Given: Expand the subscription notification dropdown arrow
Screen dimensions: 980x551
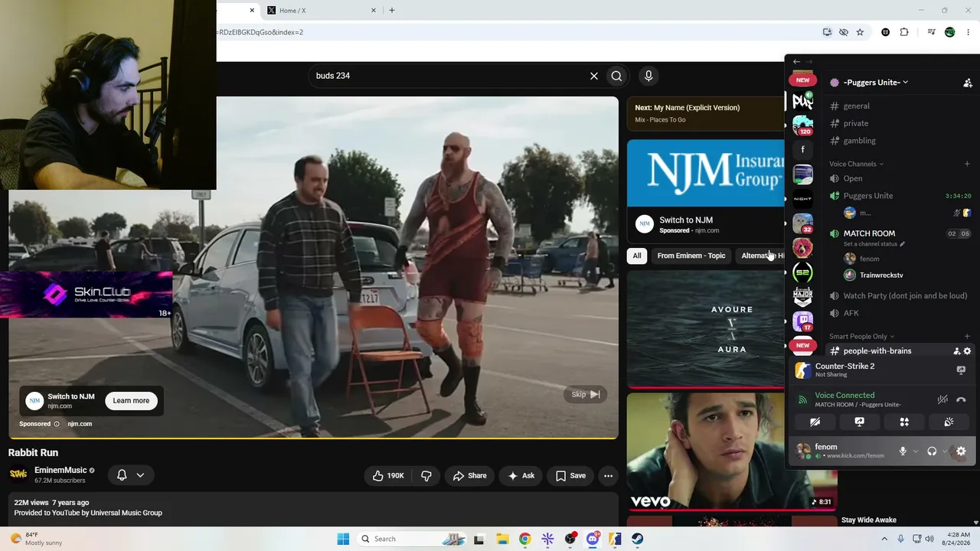Looking at the screenshot, I should click(x=140, y=475).
